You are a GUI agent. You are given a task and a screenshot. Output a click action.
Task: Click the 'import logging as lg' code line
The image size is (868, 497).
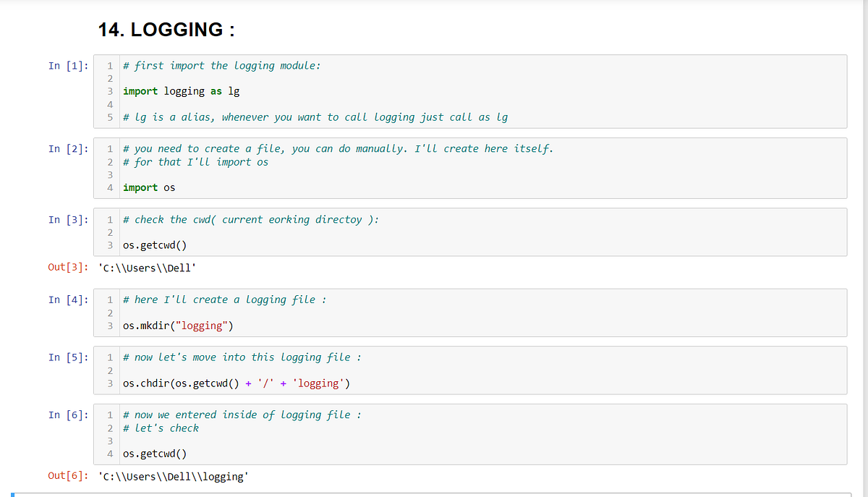(182, 91)
